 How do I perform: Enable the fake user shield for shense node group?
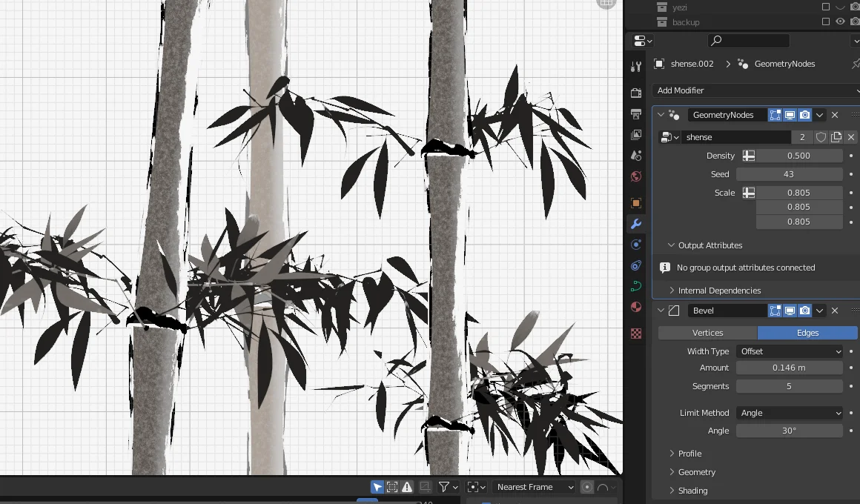pyautogui.click(x=821, y=136)
